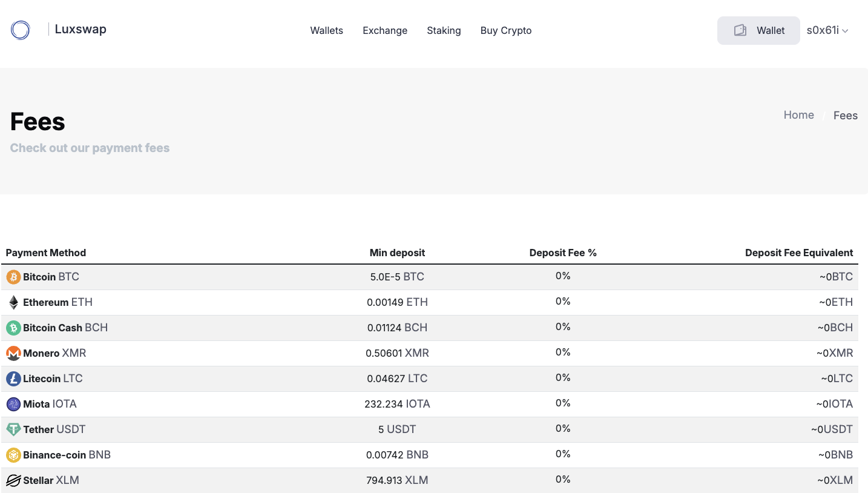Click the Payment Method column header
Viewport: 868px width, 493px height.
coord(46,253)
